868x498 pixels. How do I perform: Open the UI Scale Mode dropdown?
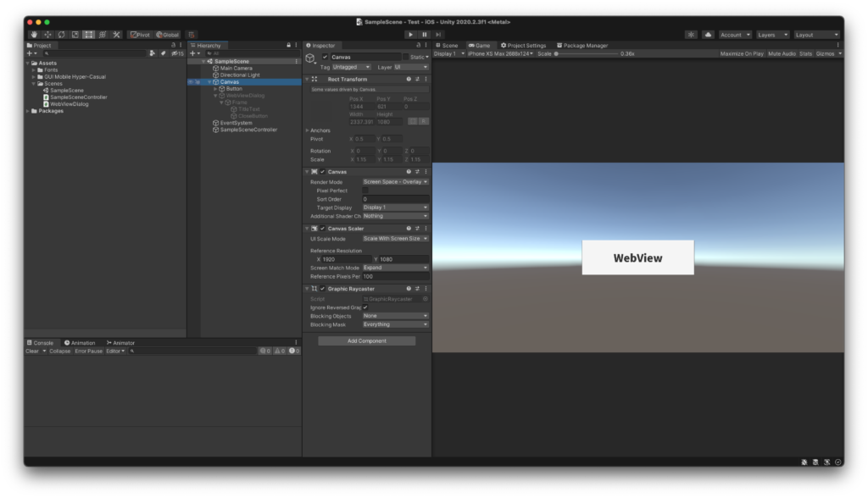pyautogui.click(x=395, y=239)
